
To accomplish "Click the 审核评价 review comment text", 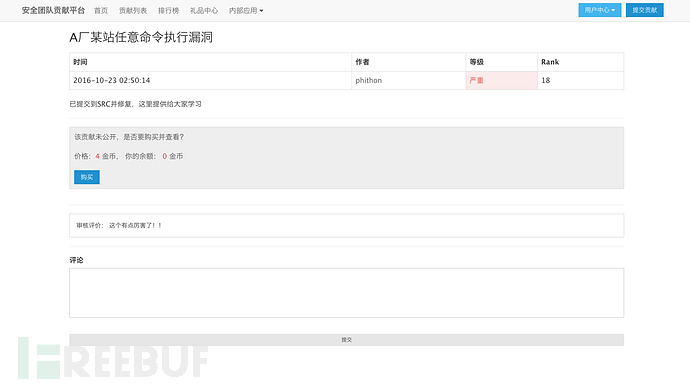I will [x=119, y=225].
